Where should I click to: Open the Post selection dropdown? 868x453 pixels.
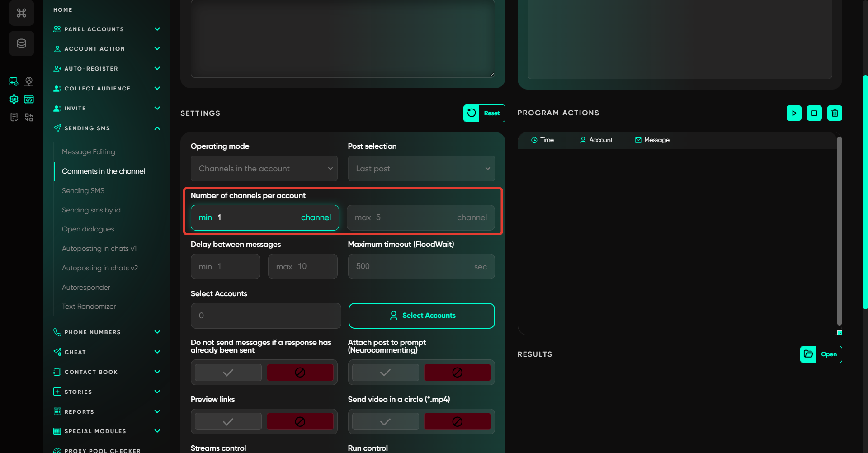(421, 169)
